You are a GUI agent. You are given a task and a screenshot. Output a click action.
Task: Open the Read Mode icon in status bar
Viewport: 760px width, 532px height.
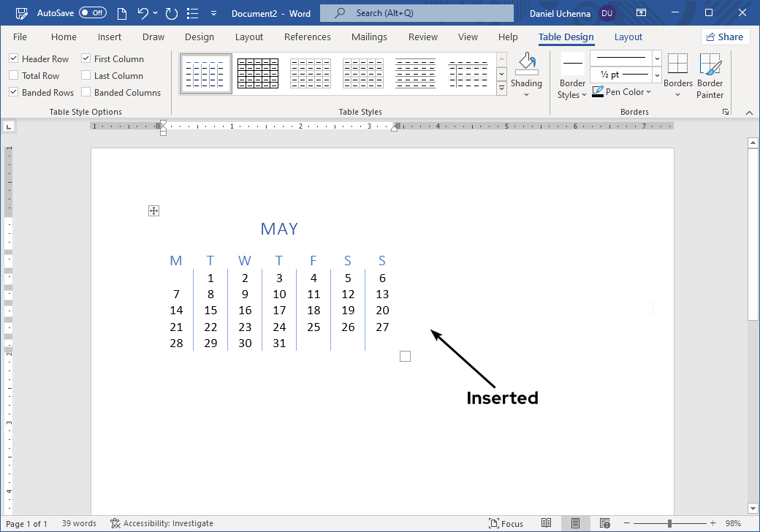coord(547,522)
